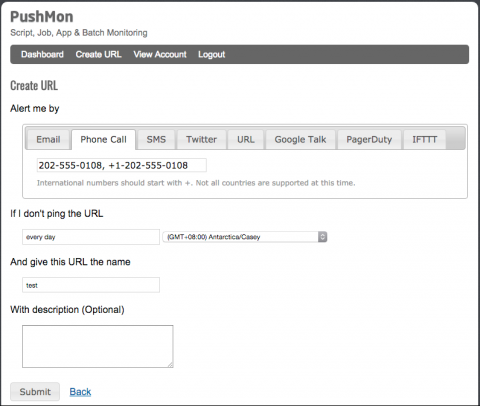Open the Antarctica/Casey timezone dropdown
The height and width of the screenshot is (406, 480).
(245, 237)
